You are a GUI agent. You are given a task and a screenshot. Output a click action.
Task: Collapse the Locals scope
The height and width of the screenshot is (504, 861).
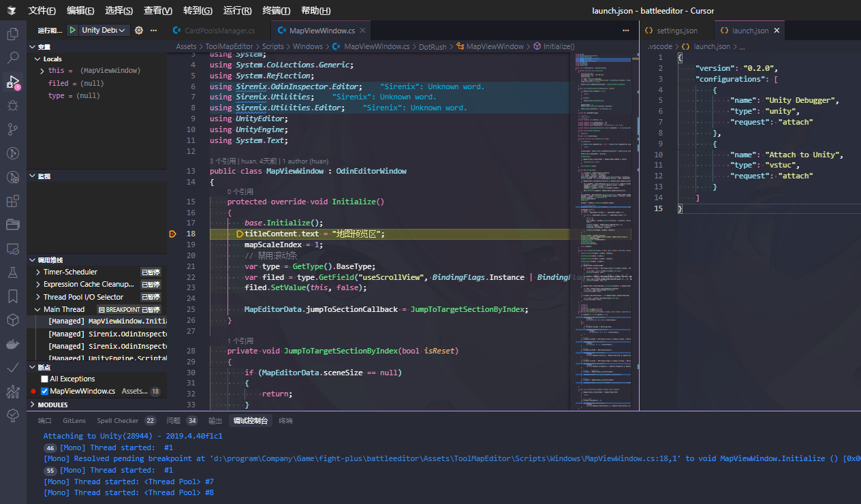click(x=96, y=59)
